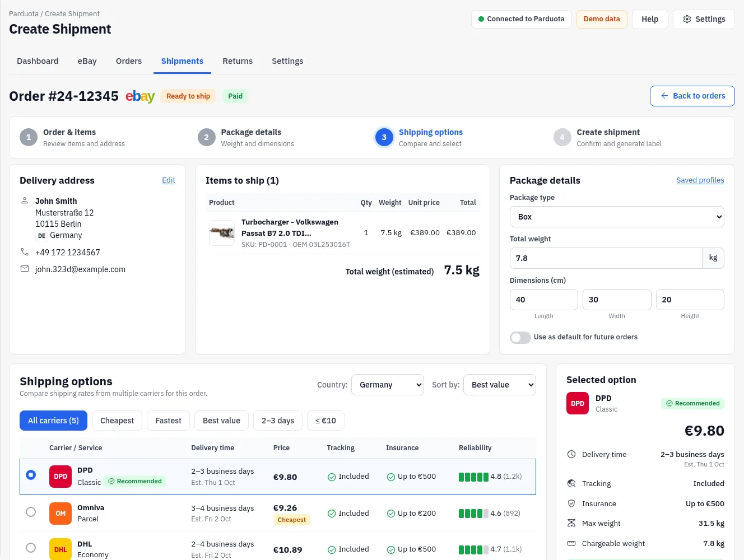This screenshot has height=560, width=744.
Task: Click the envelope icon beside email address
Action: click(25, 269)
